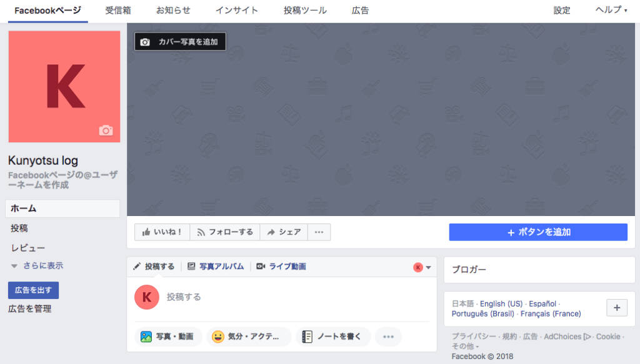Select the 投稿する pencil tab
Screen dimensions: 640x364
click(x=154, y=267)
